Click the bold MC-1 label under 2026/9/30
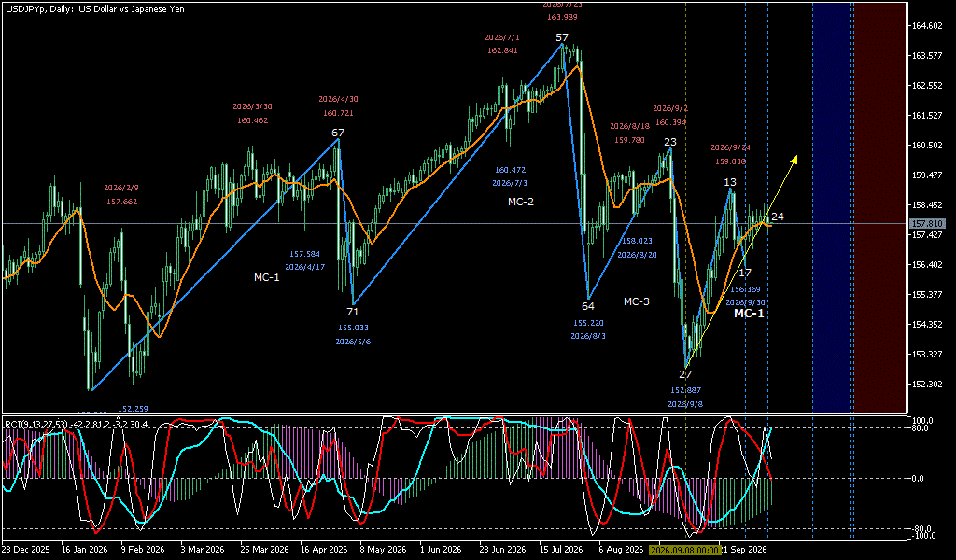The height and width of the screenshot is (560, 956). [749, 314]
